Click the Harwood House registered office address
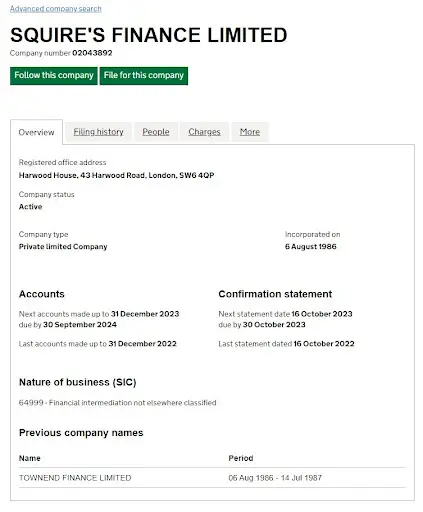Screen dimensions: 423x512 (116, 175)
